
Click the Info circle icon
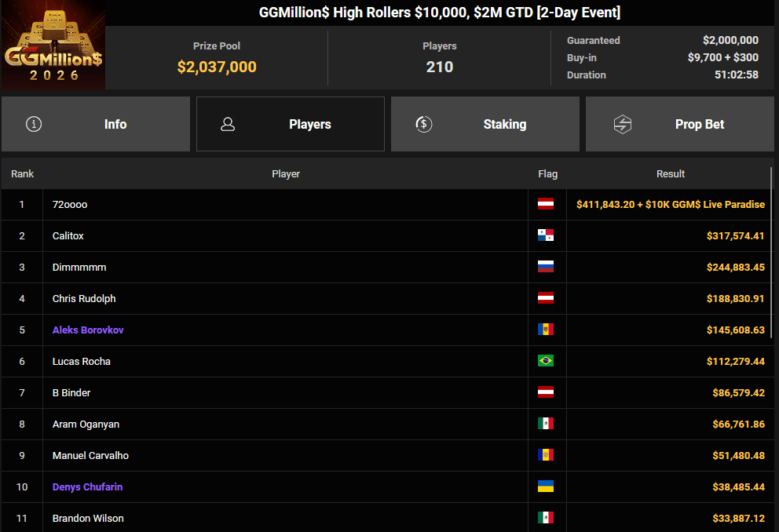[x=34, y=124]
